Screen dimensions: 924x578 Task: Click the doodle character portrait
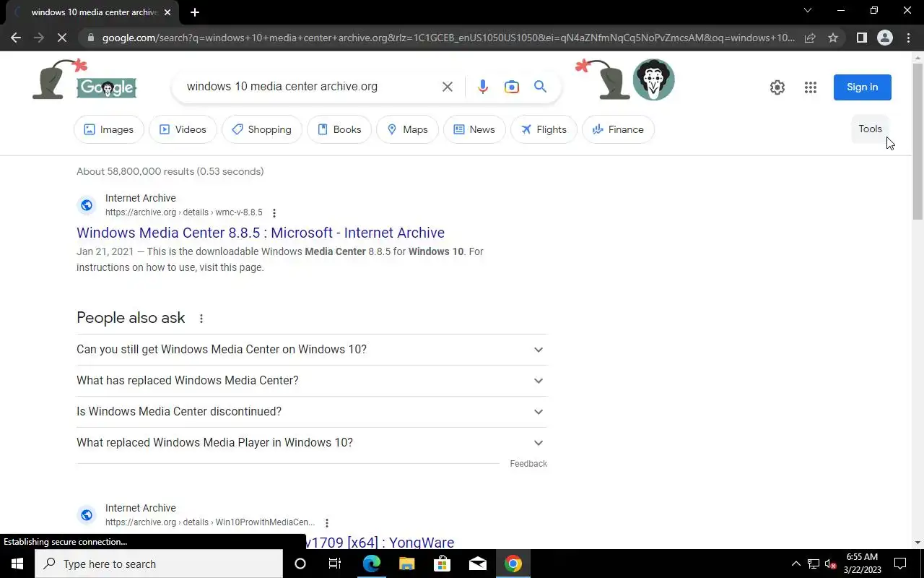point(653,79)
